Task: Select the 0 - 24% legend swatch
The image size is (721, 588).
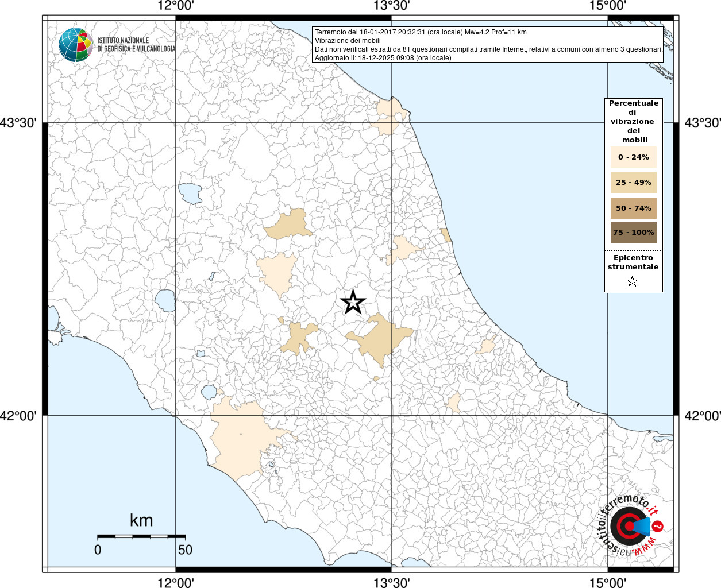Action: click(633, 157)
